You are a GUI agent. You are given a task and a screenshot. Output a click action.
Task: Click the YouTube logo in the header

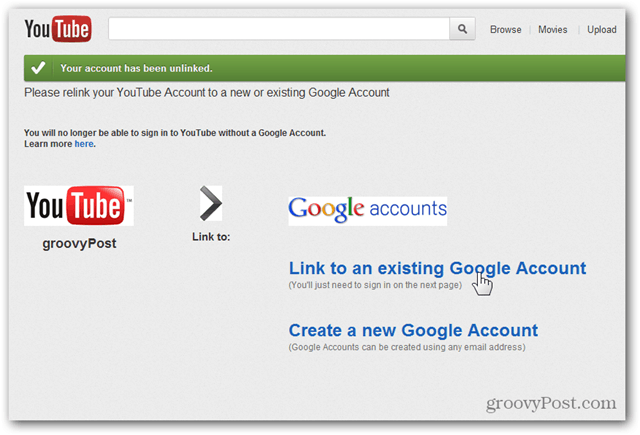(x=58, y=29)
